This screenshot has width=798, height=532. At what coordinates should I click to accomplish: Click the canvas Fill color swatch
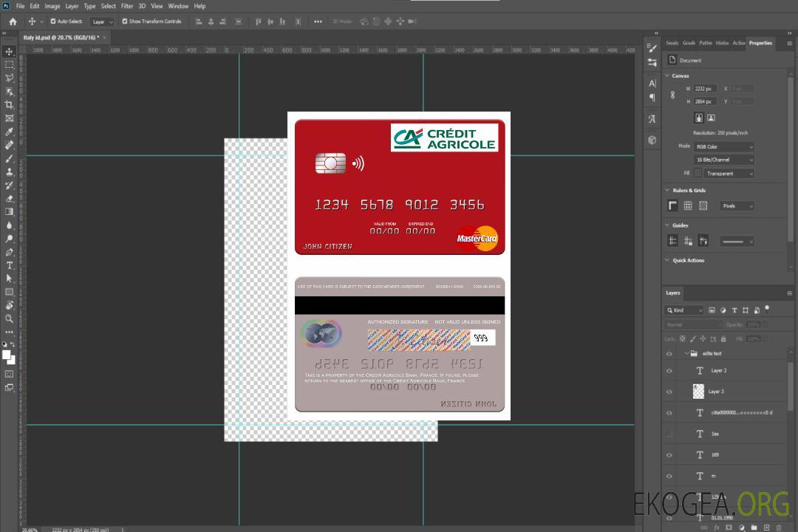click(x=698, y=174)
